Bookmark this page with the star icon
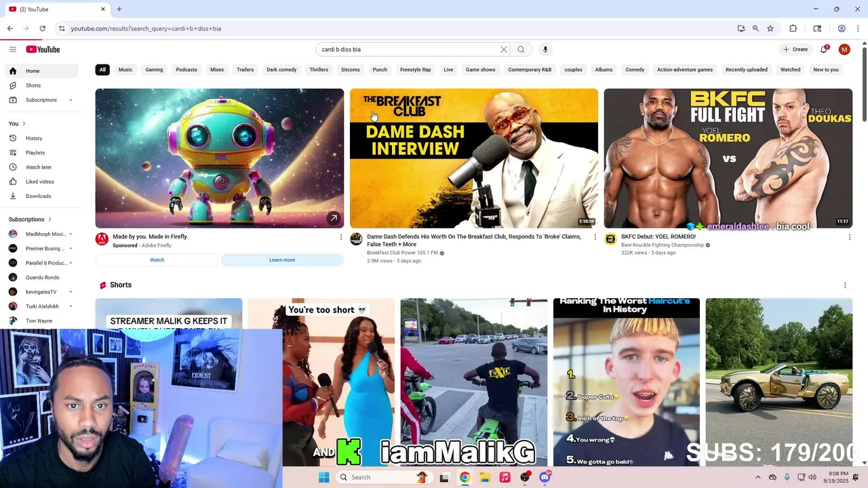This screenshot has width=868, height=488. (x=770, y=28)
